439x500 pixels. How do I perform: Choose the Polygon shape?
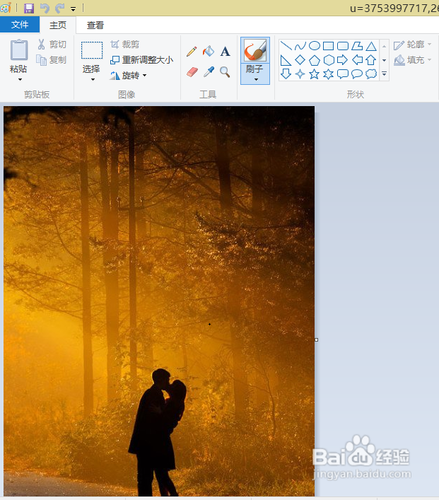(x=357, y=46)
